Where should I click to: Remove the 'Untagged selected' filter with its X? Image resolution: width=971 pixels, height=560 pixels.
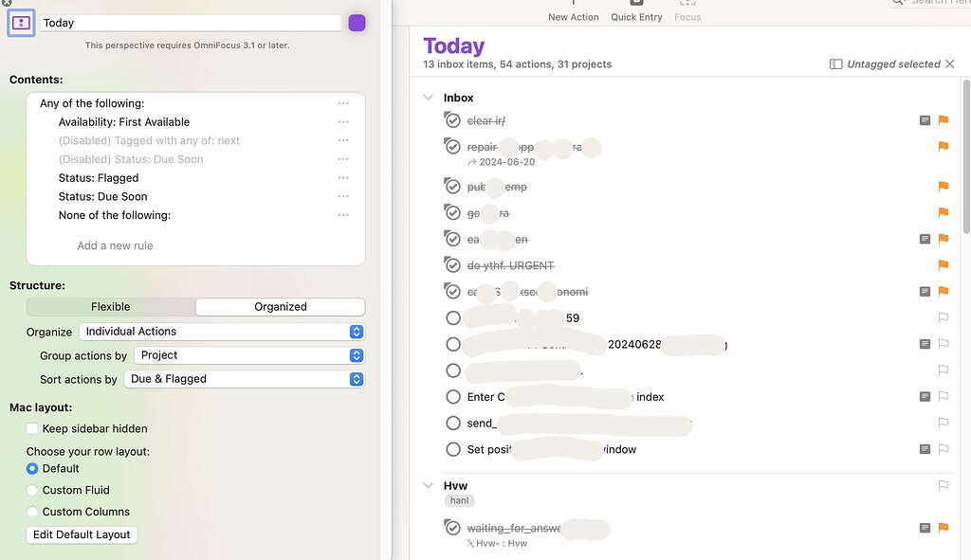949,63
